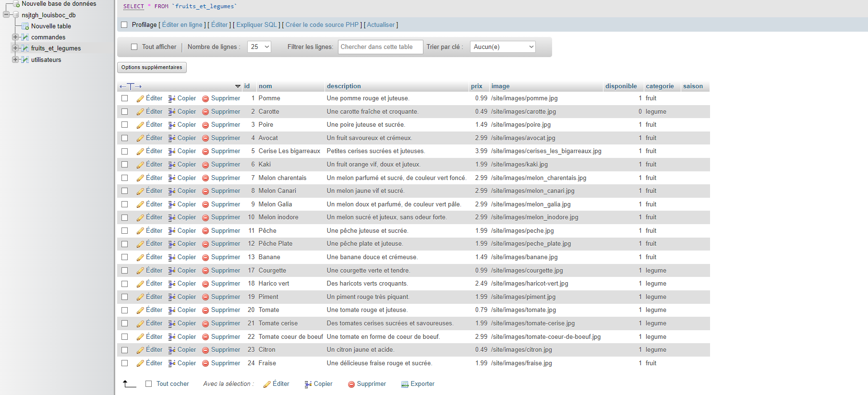
Task: Expand the commandes table tree node
Action: pyautogui.click(x=15, y=37)
